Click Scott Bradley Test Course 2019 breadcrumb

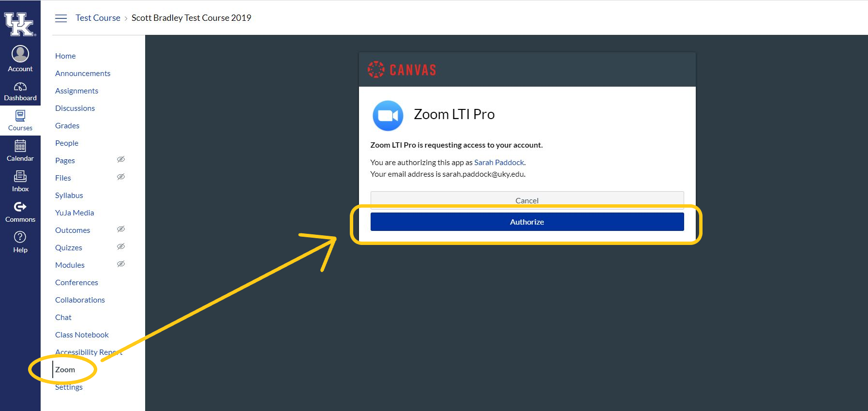(191, 18)
